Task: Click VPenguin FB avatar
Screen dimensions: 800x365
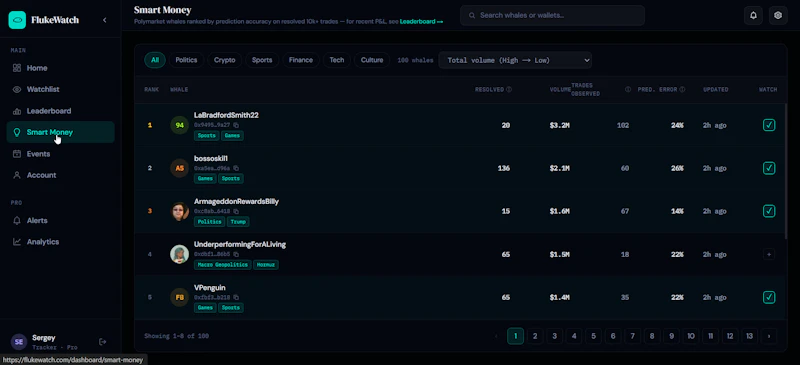Action: 180,297
